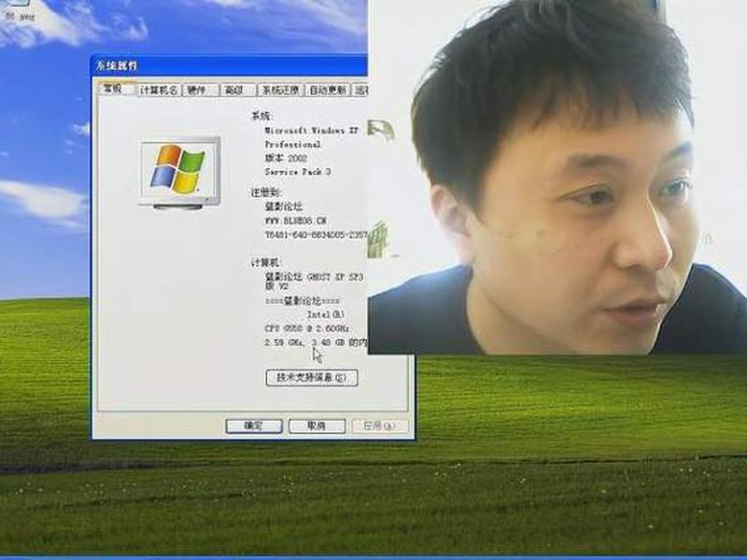The height and width of the screenshot is (560, 747).
Task: Click the System Properties title bar text
Action: [x=118, y=65]
